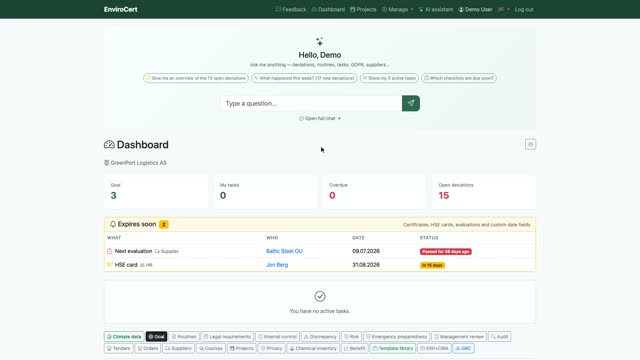This screenshot has height=360, width=640.
Task: Open the Goal card showing 3
Action: [x=156, y=191]
